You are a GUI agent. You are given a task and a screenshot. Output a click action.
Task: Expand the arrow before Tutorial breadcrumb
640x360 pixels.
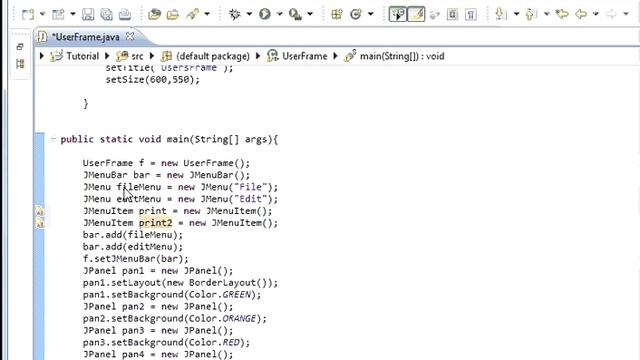[x=42, y=56]
